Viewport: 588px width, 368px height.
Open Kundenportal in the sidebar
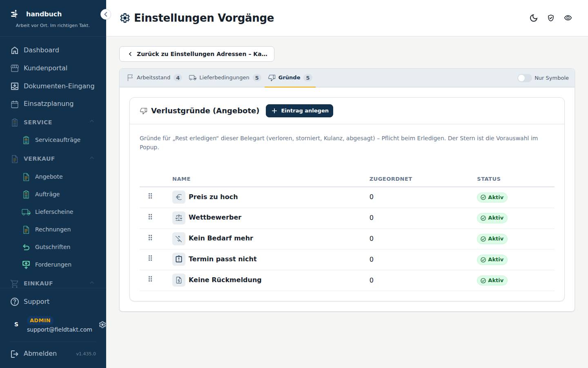[x=53, y=68]
